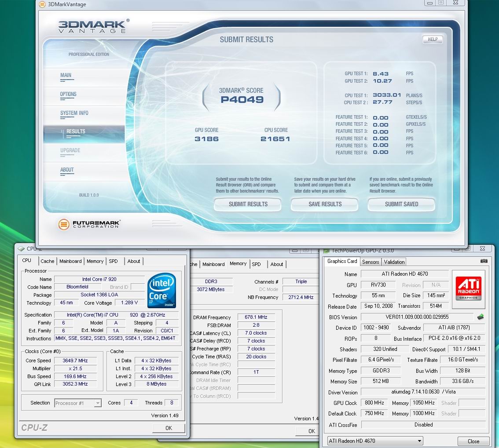499x448 pixels.
Task: Click the NB Frequency 2712.4 MHz field
Action: [301, 297]
